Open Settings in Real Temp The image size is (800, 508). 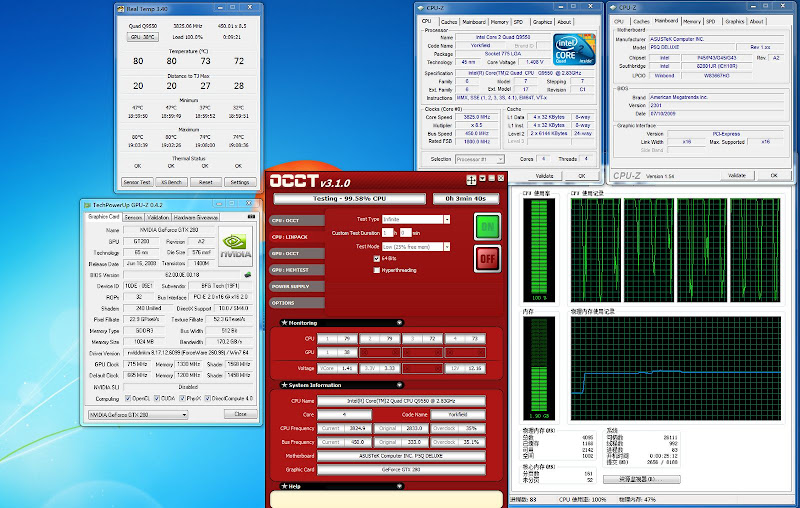(240, 182)
